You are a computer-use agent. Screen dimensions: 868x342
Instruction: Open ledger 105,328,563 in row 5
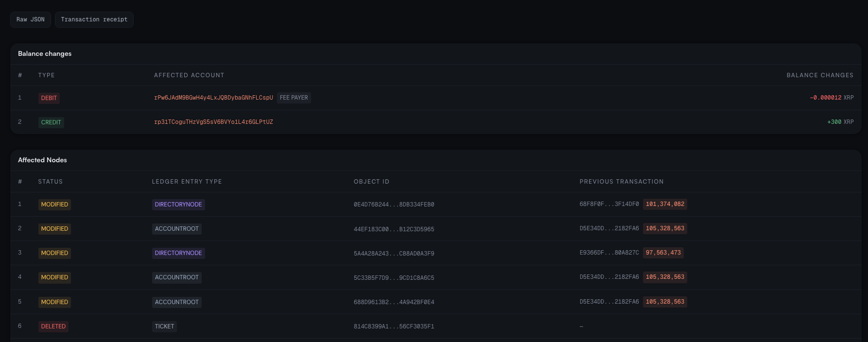[x=665, y=302]
